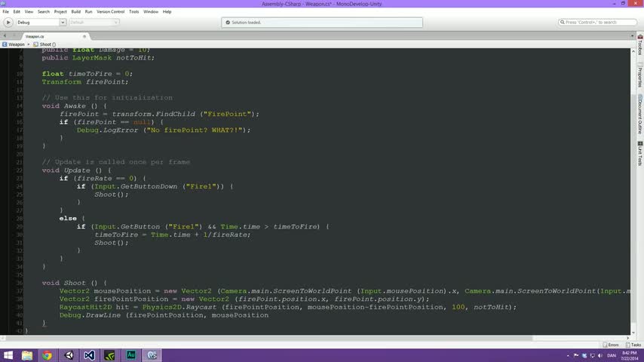Close the Weapon.cs tab
The height and width of the screenshot is (362, 644).
click(84, 36)
